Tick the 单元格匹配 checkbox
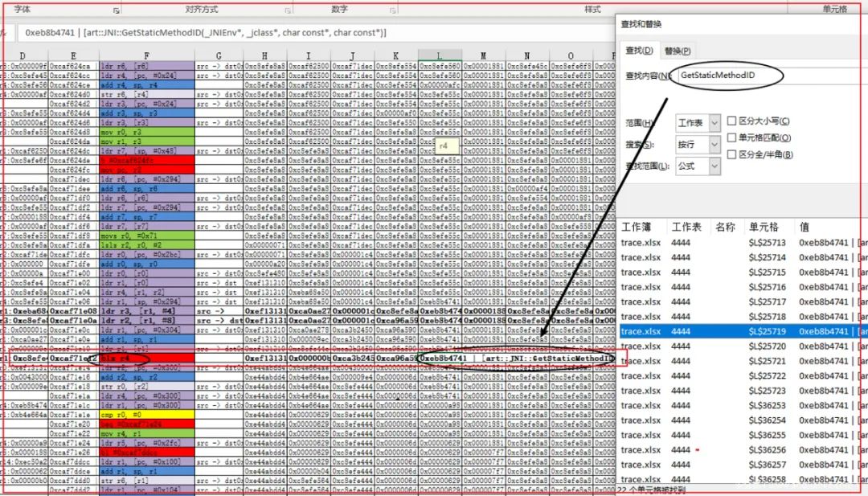This screenshot has width=868, height=496. [732, 137]
